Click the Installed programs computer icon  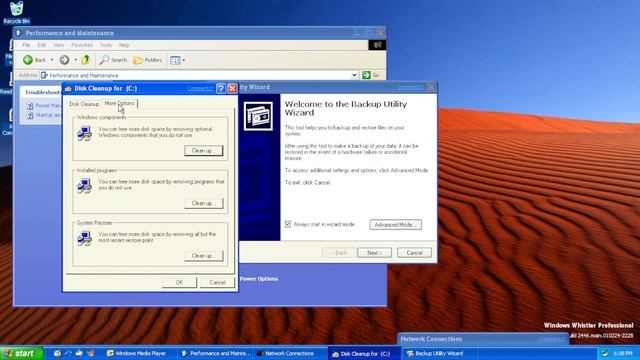(84, 186)
